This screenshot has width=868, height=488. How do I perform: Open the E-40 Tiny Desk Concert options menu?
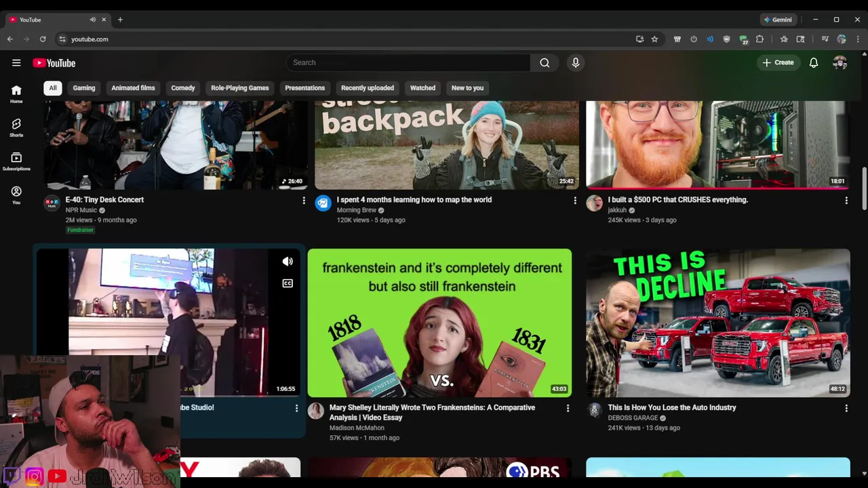point(304,201)
